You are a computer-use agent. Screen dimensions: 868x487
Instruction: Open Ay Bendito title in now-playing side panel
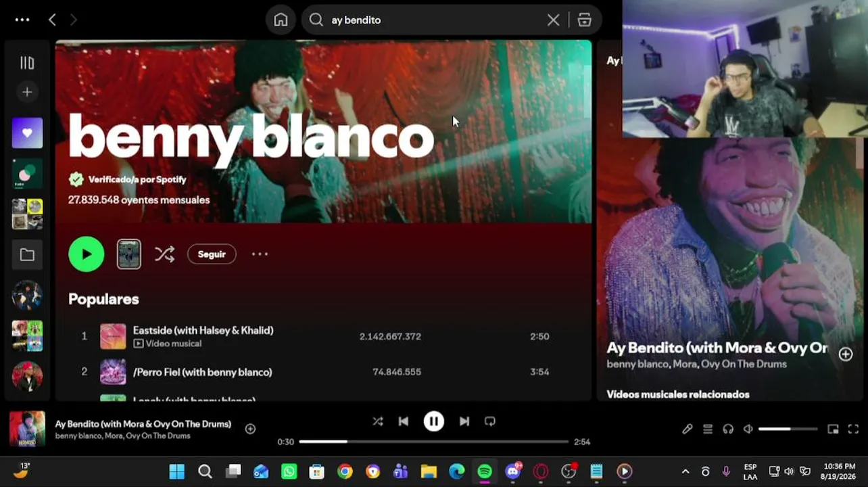pyautogui.click(x=717, y=348)
